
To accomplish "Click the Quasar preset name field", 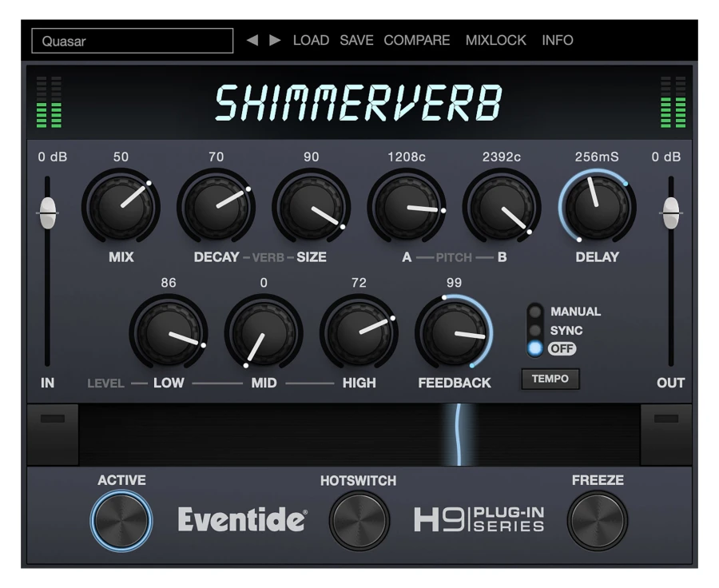I will [132, 41].
